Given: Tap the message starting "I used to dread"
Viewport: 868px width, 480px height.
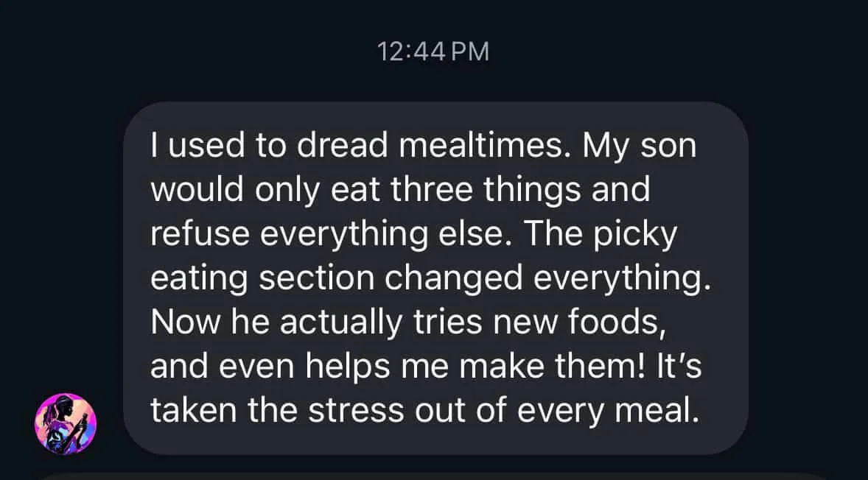Looking at the screenshot, I should [x=435, y=278].
